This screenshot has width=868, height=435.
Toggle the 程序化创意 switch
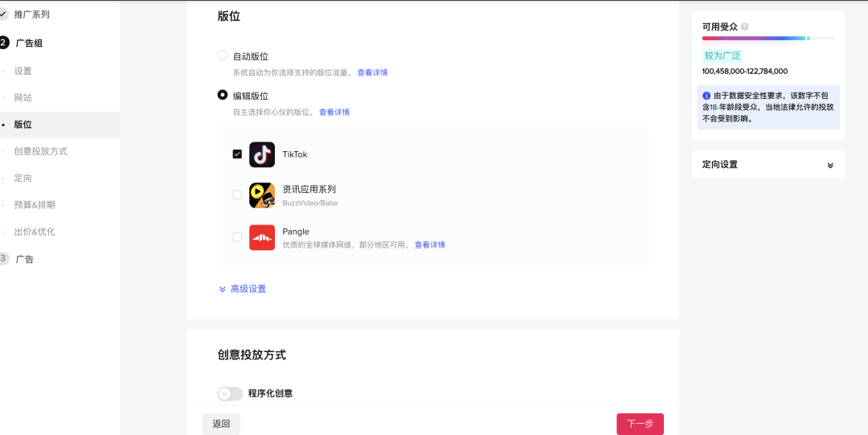[231, 393]
